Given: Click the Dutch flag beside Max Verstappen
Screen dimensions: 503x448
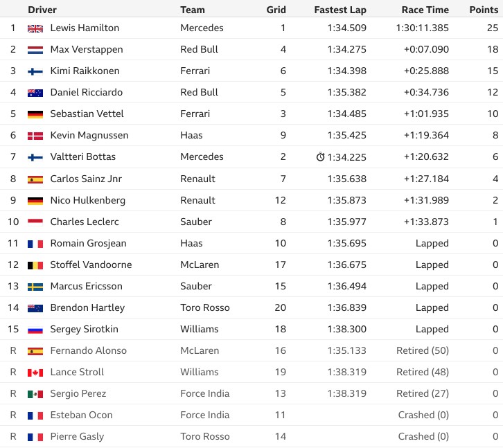Looking at the screenshot, I should point(35,50).
